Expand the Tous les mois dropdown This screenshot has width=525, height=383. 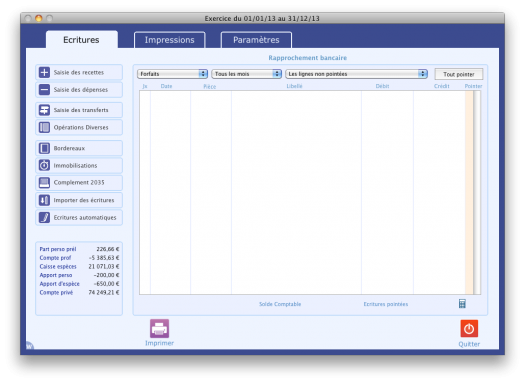[246, 74]
